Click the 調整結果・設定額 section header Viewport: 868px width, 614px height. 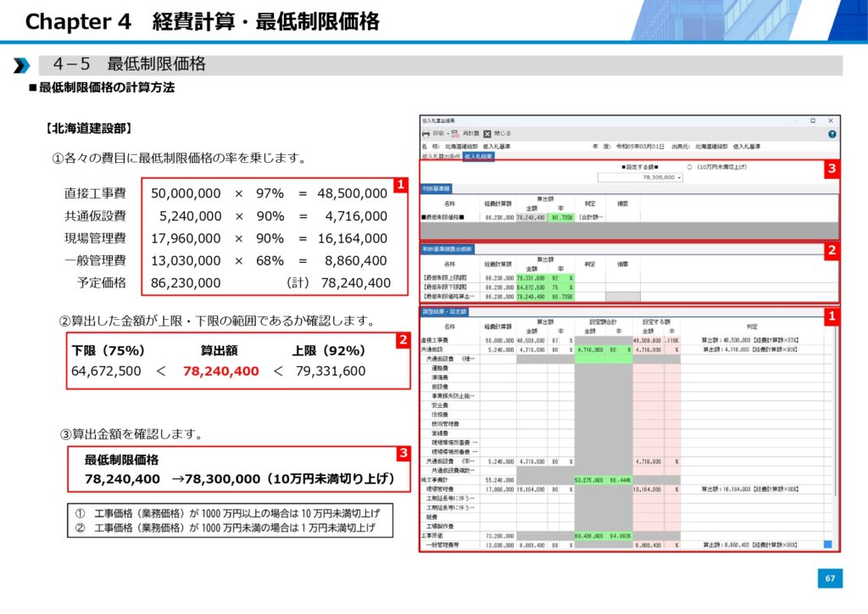446,313
